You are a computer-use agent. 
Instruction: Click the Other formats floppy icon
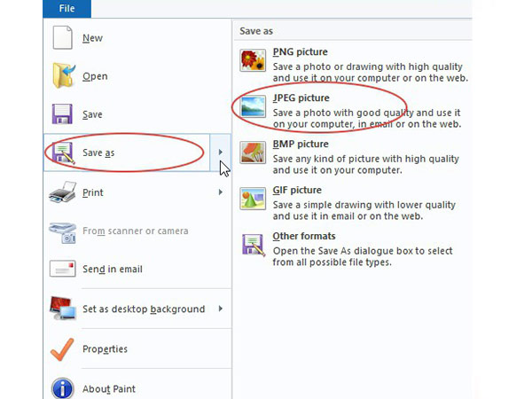[x=254, y=246]
